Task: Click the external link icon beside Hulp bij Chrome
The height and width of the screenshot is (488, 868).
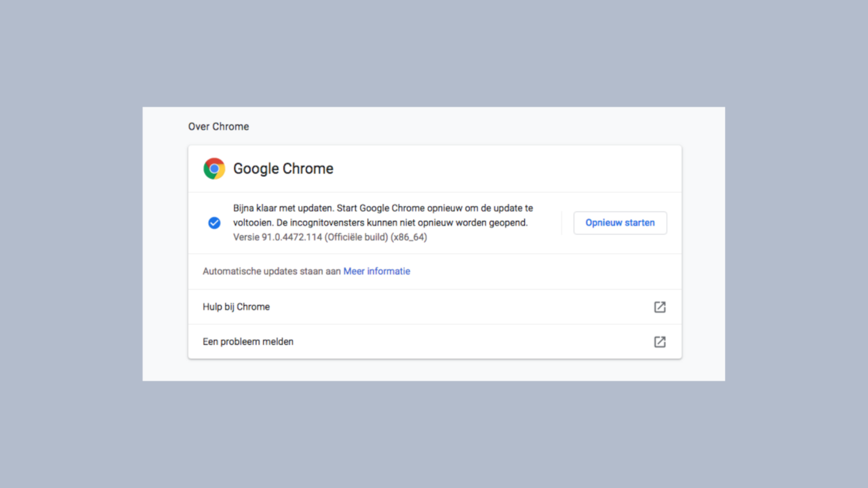Action: [x=659, y=306]
